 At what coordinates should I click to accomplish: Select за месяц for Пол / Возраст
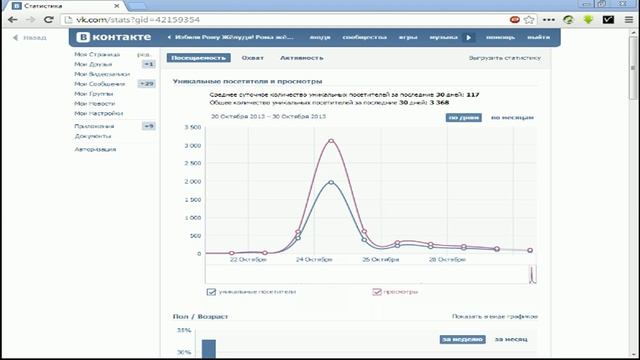tap(511, 339)
